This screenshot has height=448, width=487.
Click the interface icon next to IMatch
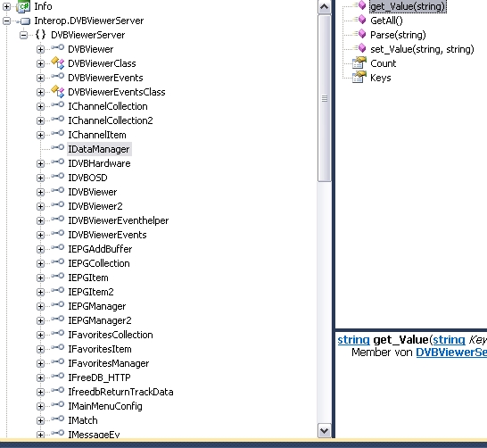tap(58, 419)
